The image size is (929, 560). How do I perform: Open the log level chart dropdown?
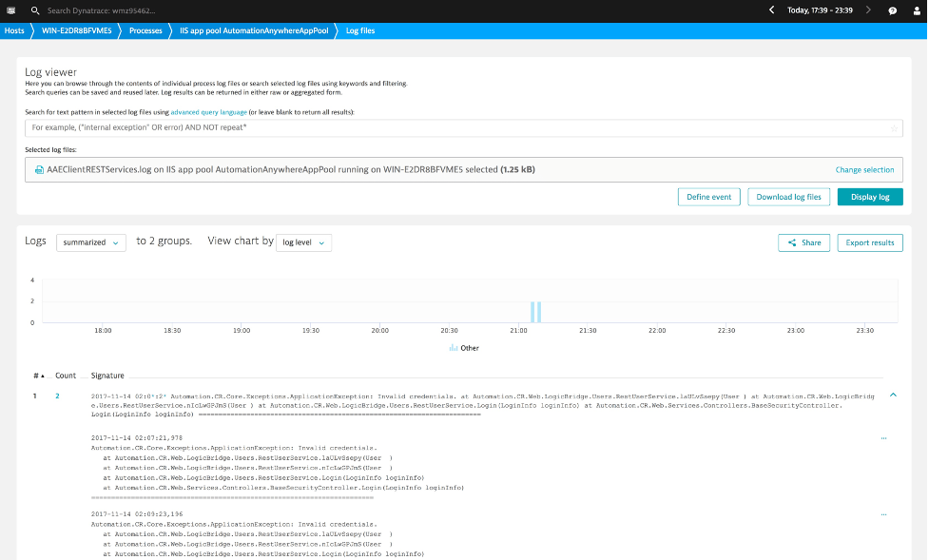pyautogui.click(x=304, y=242)
